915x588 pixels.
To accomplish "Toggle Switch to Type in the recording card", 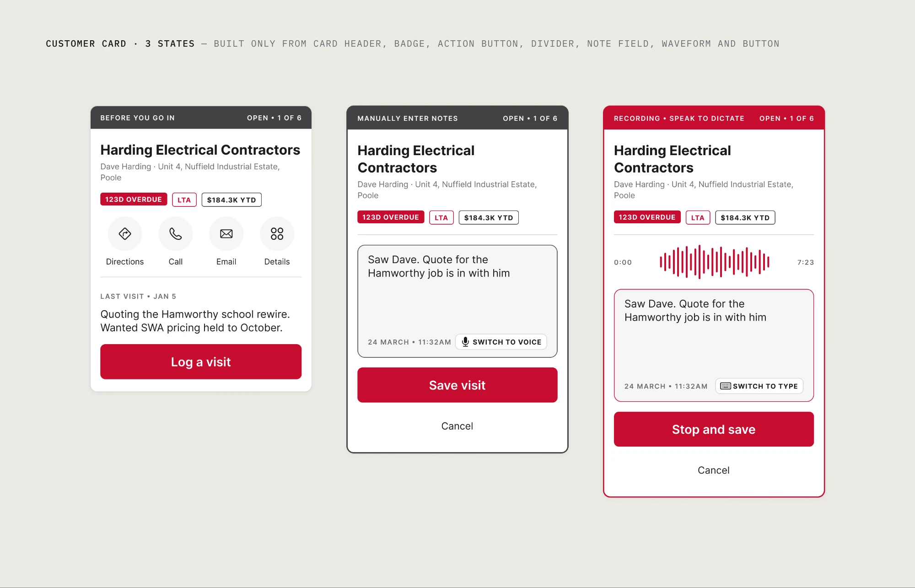I will (759, 386).
